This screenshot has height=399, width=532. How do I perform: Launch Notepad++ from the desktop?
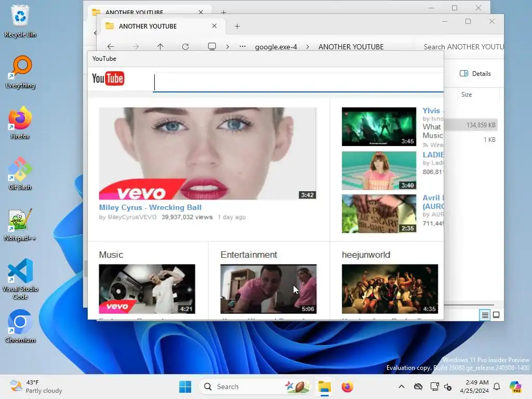click(x=20, y=224)
